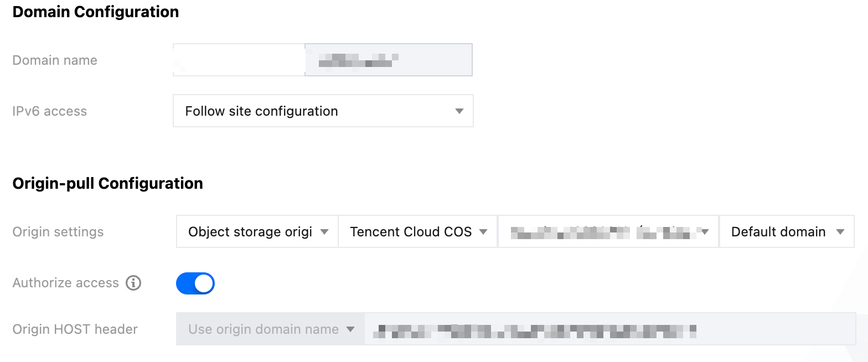Click the arrow beside Use origin domain name
This screenshot has width=868, height=362.
coord(350,329)
